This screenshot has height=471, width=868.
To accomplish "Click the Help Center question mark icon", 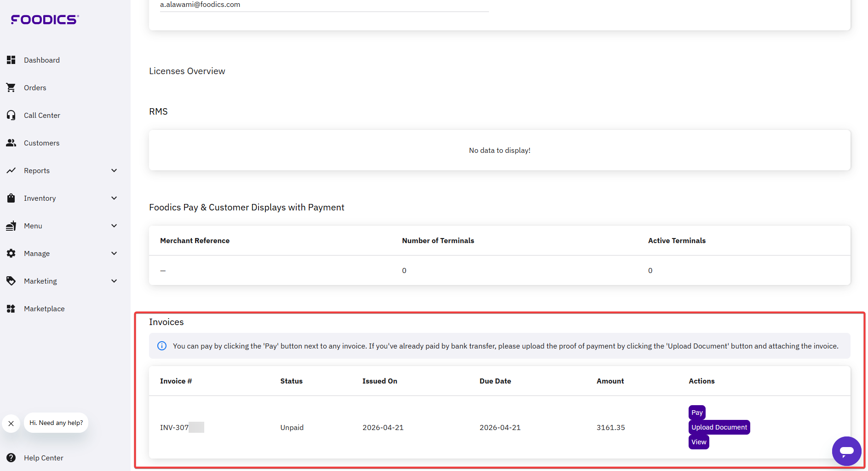I will pyautogui.click(x=11, y=458).
